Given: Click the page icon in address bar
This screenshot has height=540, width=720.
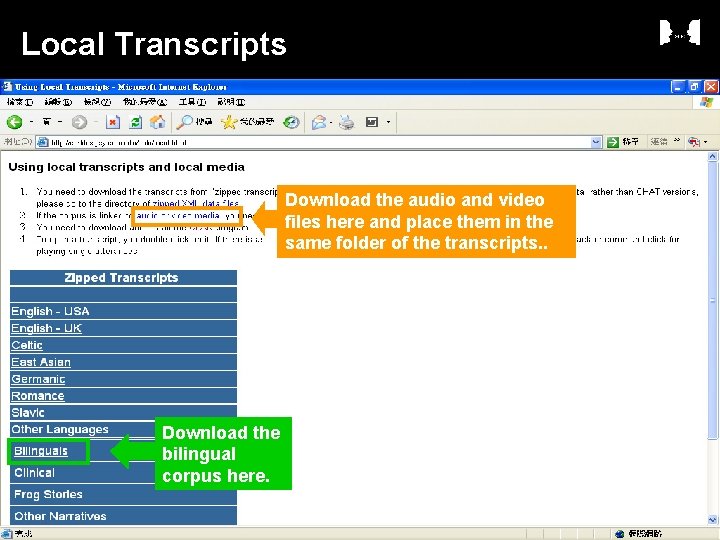Looking at the screenshot, I should click(x=43, y=142).
